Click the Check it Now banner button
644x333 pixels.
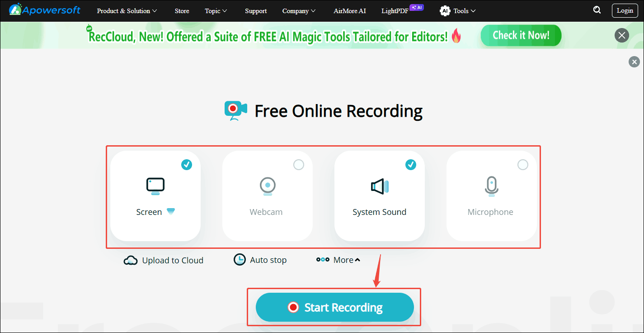coord(521,35)
